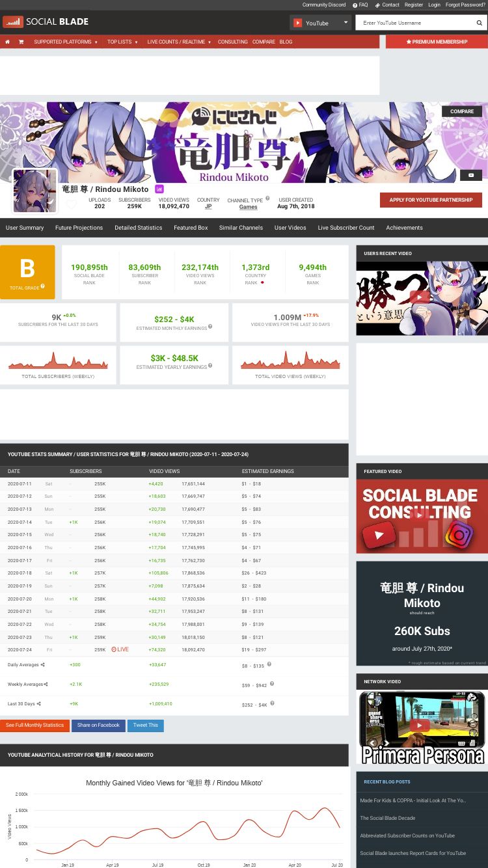Expand Live Counts / Realtime menu
This screenshot has height=868, width=488.
point(179,42)
